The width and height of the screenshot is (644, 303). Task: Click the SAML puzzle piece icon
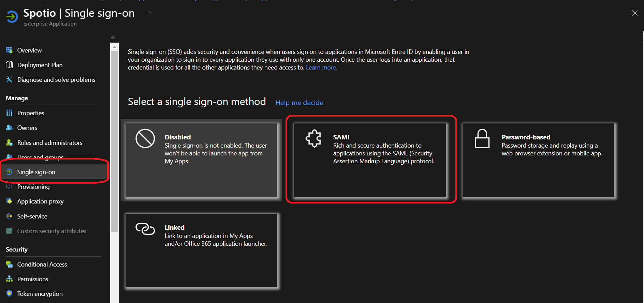pyautogui.click(x=313, y=138)
